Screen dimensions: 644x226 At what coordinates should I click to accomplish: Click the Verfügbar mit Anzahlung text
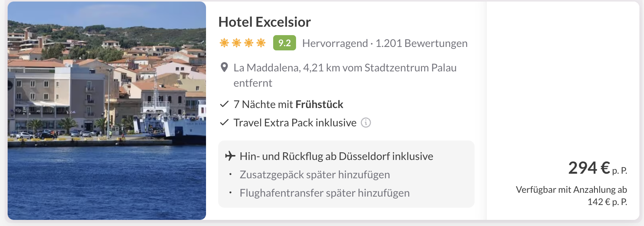[x=571, y=190]
